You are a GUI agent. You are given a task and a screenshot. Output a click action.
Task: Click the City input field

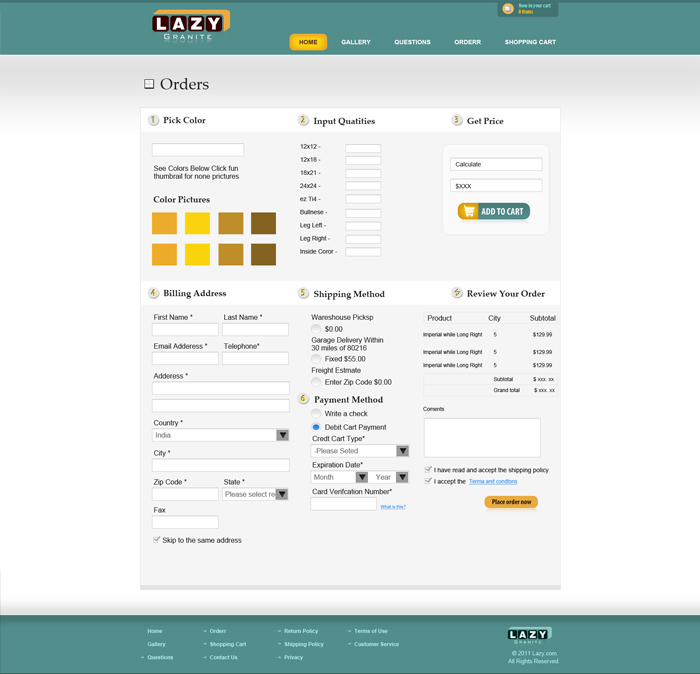pyautogui.click(x=221, y=465)
